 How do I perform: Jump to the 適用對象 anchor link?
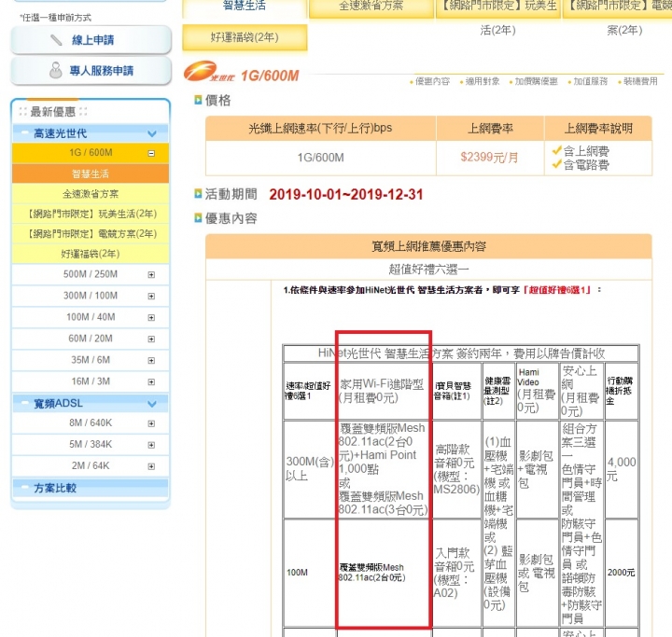click(483, 81)
